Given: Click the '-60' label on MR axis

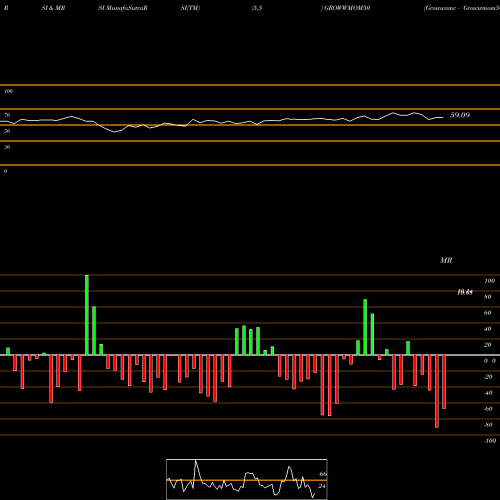Looking at the screenshot, I should (488, 409).
